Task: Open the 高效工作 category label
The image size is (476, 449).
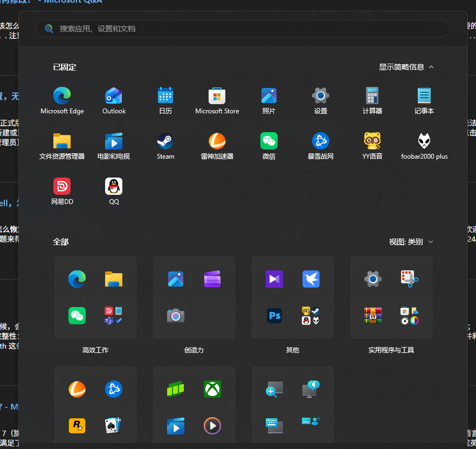Action: click(x=95, y=350)
